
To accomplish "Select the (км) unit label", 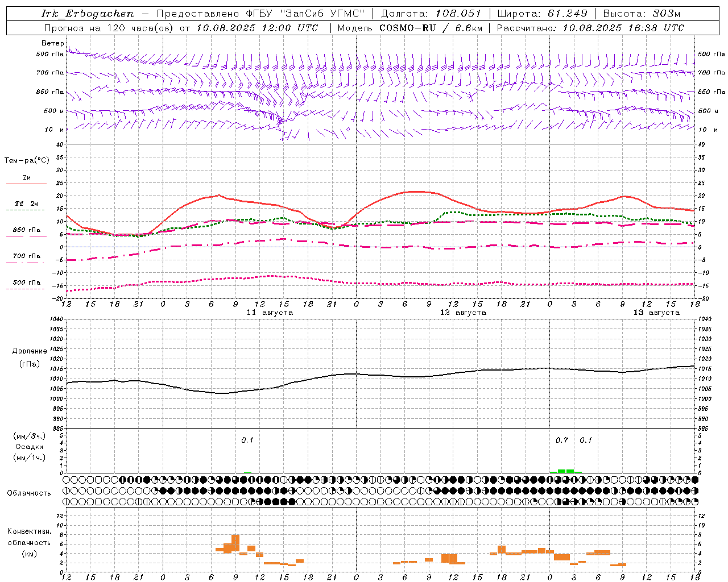I will (29, 554).
